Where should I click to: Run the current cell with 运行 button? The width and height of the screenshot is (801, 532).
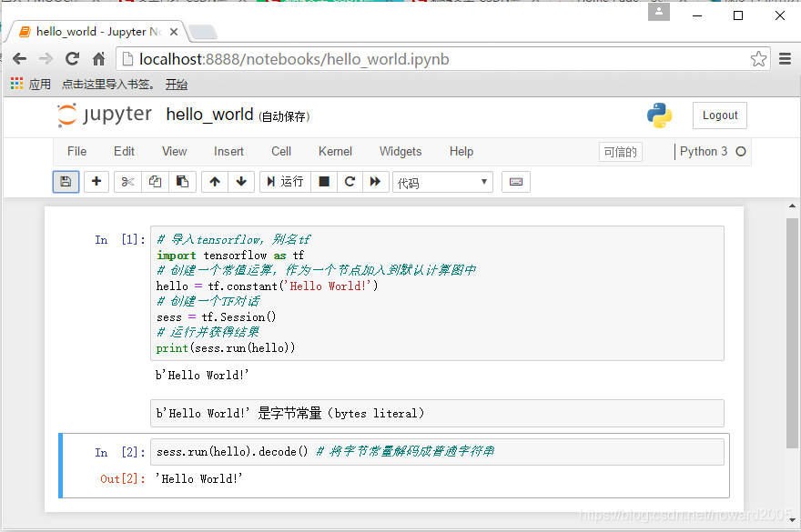(x=285, y=182)
